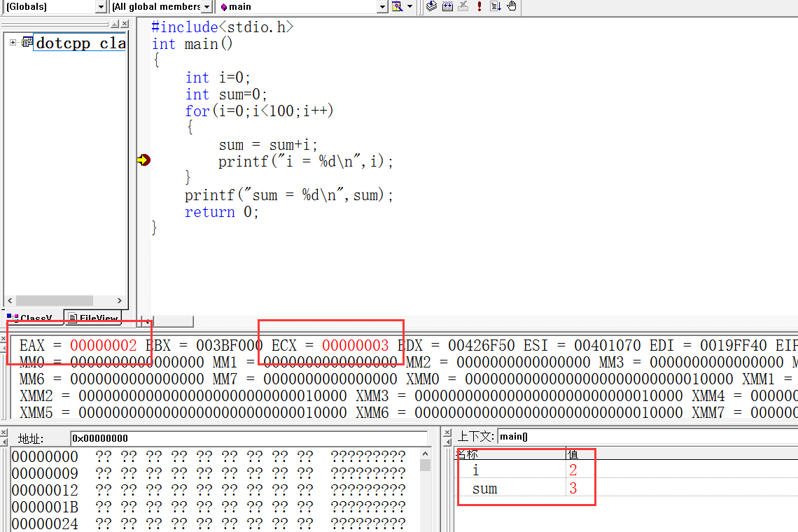Click the Go debug icon
798x532 pixels.
click(x=496, y=6)
